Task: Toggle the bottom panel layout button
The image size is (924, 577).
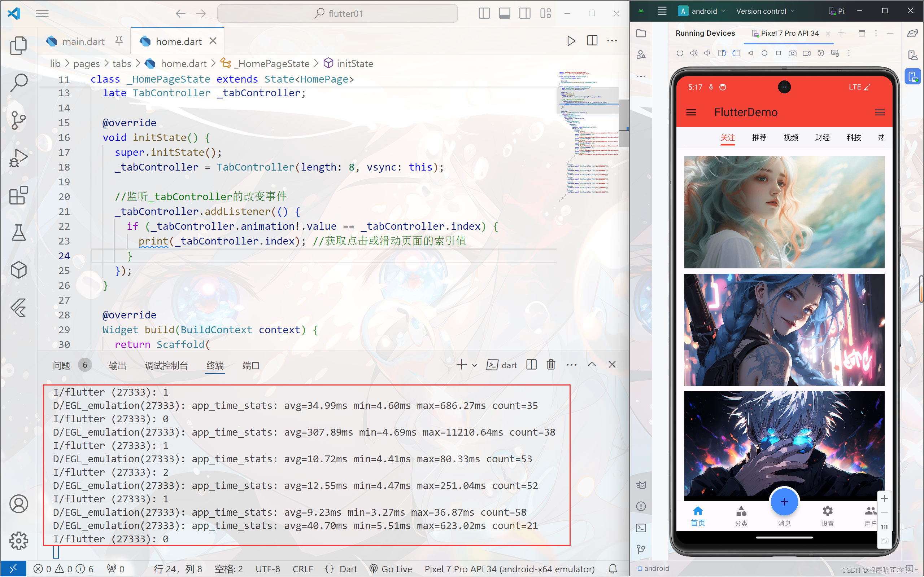Action: (x=504, y=14)
